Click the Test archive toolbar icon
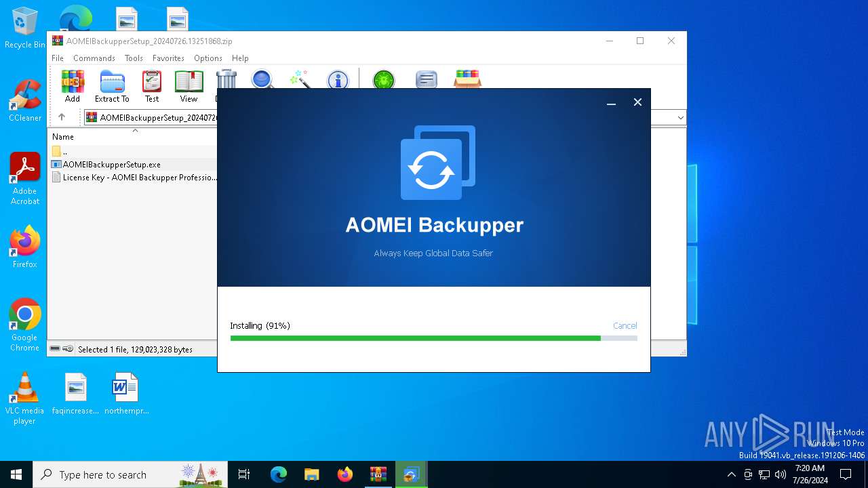868x488 pixels. coord(152,87)
